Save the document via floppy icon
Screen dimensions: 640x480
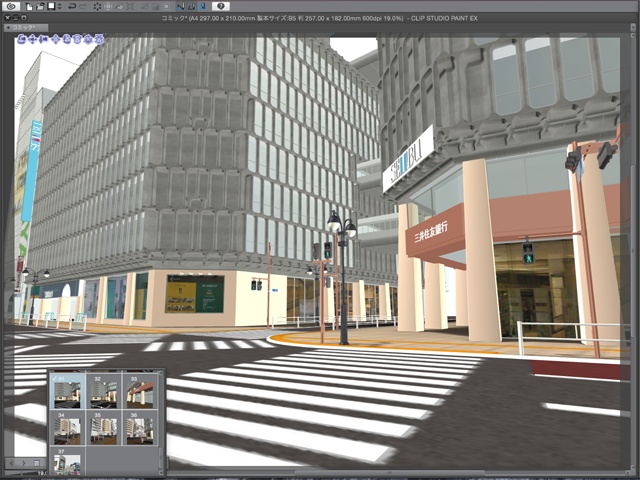(51, 6)
